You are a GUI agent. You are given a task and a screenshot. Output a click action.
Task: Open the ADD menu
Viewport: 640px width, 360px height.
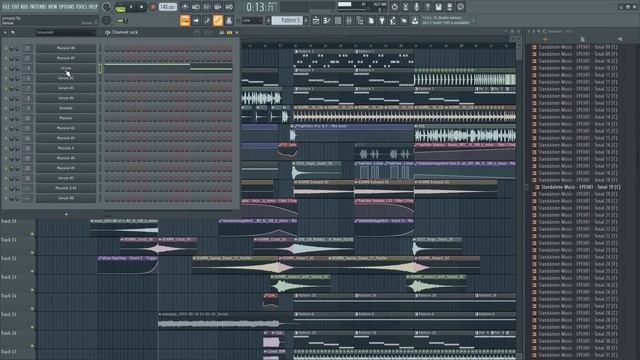[x=24, y=7]
